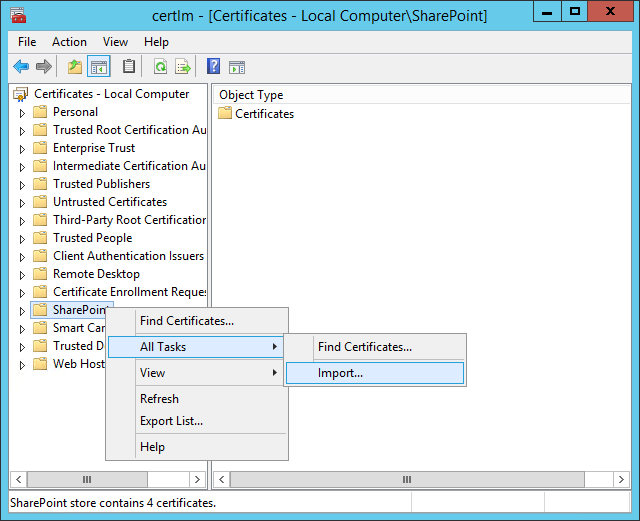The image size is (640, 521).
Task: Click the tree pane horizontal scrollbar thumb
Action: click(x=87, y=479)
